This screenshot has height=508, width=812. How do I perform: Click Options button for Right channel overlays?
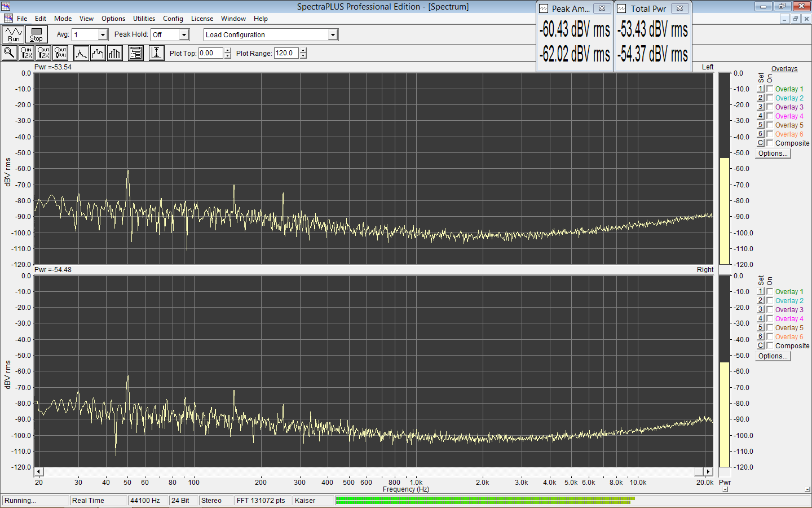click(773, 356)
